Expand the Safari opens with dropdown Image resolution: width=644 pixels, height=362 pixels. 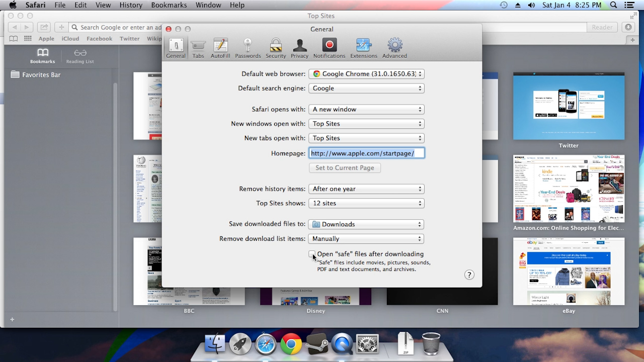click(366, 110)
